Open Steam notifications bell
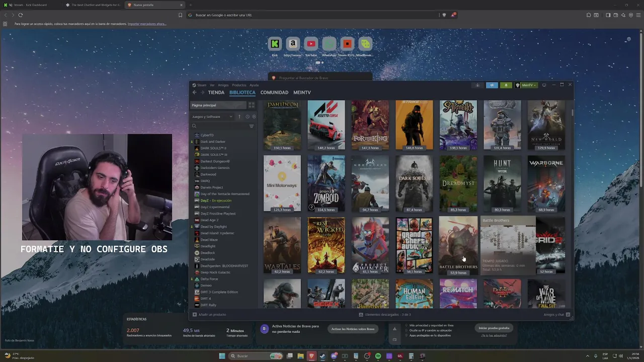This screenshot has width=644, height=362. [506, 85]
